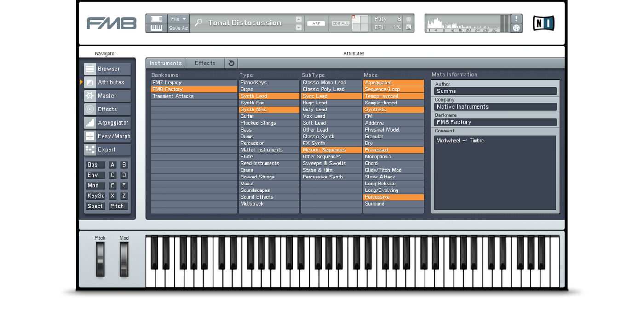Click the Native Instruments NI logo

click(x=543, y=23)
